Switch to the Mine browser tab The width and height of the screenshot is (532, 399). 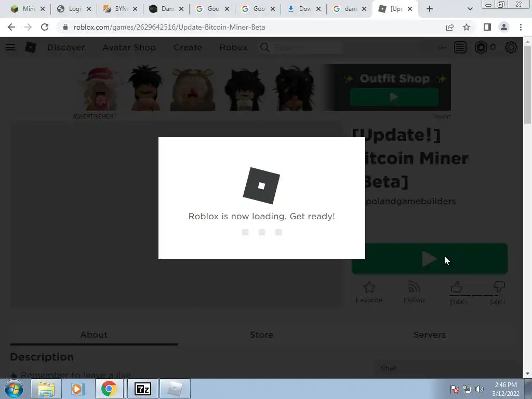click(23, 9)
